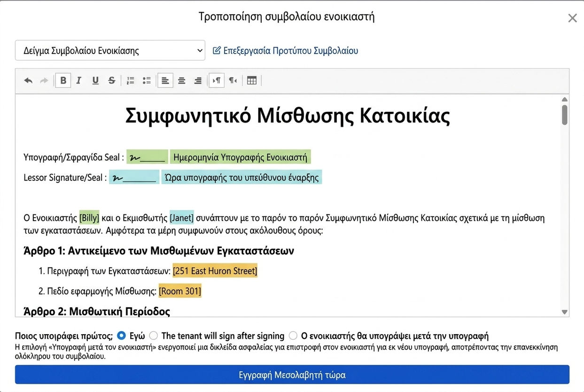Click the tenant signature field icon
The image size is (584, 392).
point(147,157)
